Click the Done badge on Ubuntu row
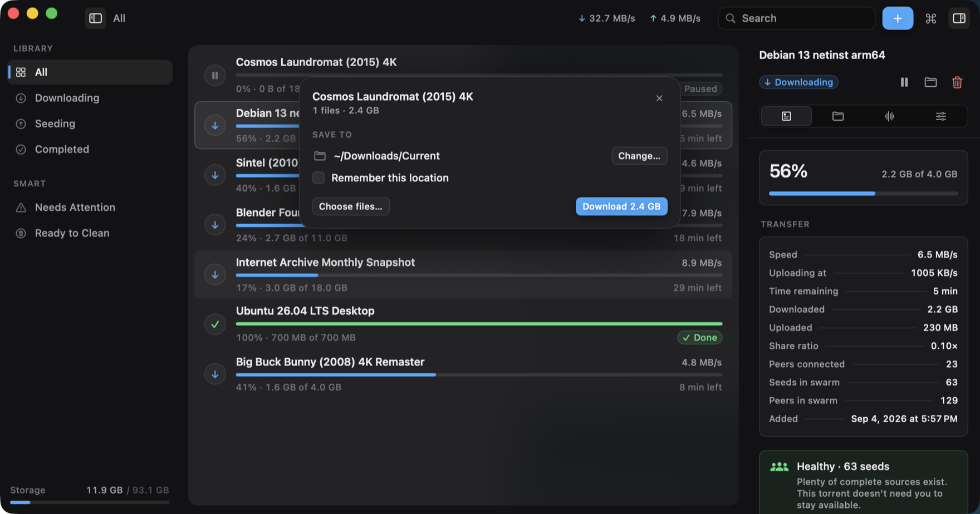The image size is (980, 514). 700,338
